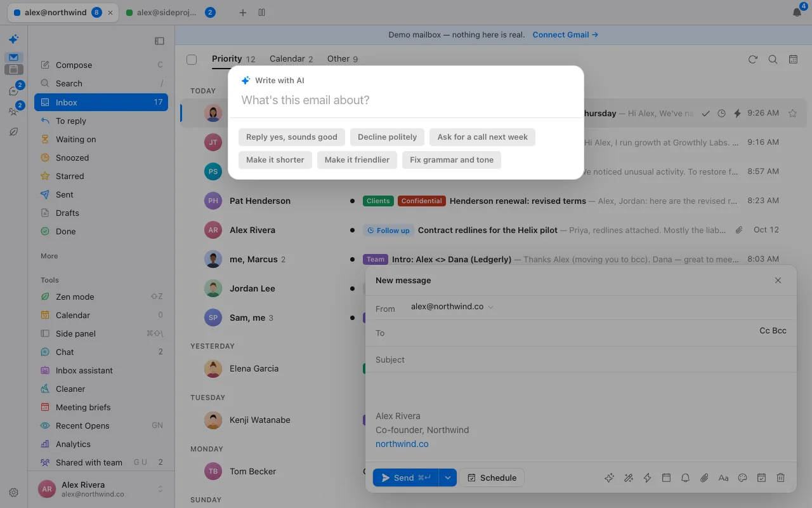Open the From address dropdown
The image size is (812, 508).
tap(452, 307)
